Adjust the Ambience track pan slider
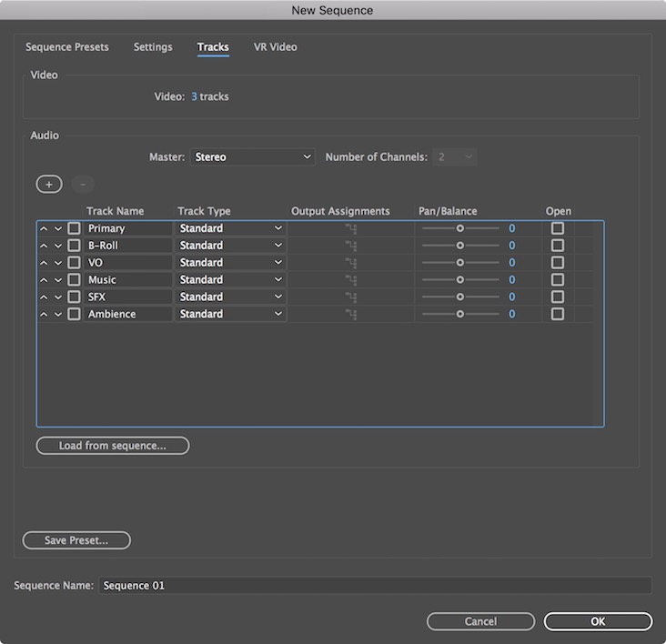Image resolution: width=666 pixels, height=644 pixels. [460, 314]
